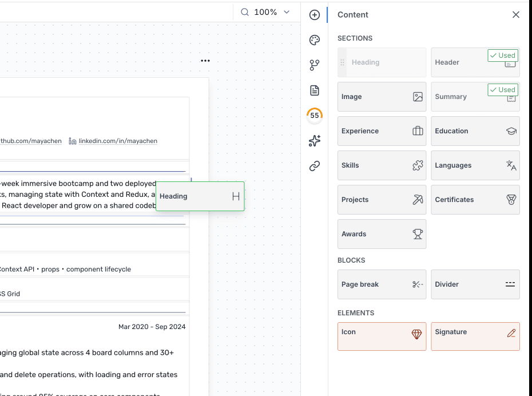Click the used Summary section tile
The height and width of the screenshot is (396, 532).
point(475,97)
